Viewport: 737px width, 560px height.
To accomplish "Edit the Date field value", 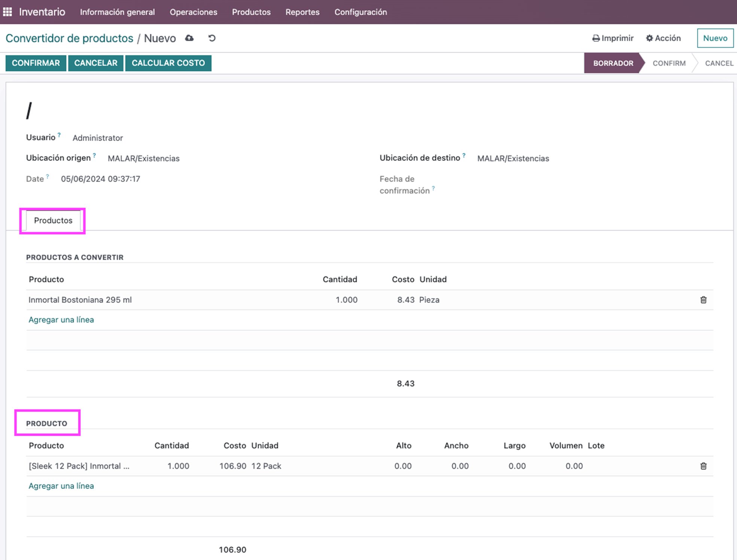I will (101, 179).
